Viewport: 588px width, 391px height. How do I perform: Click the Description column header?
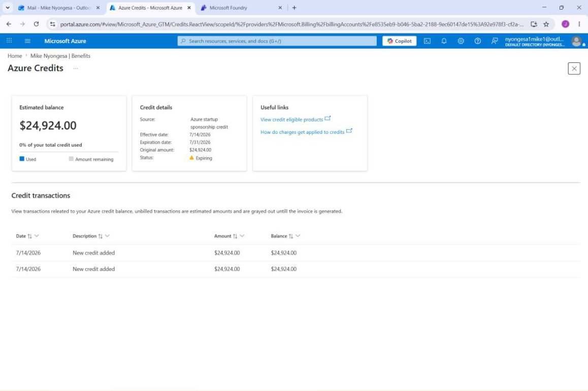coord(84,236)
